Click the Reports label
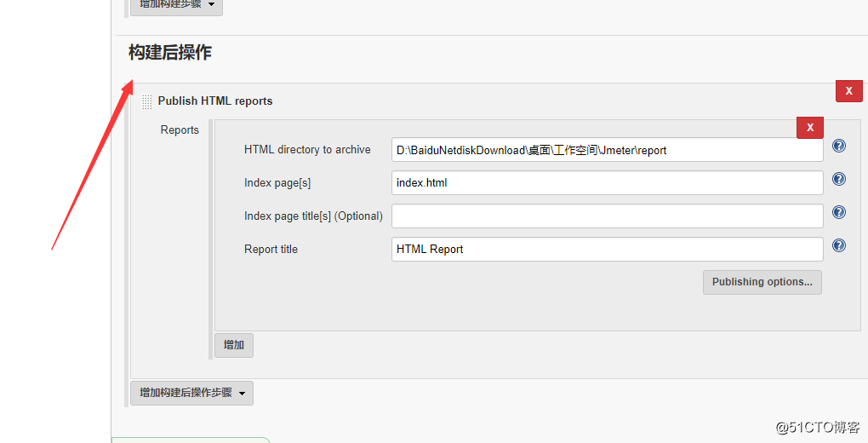The height and width of the screenshot is (443, 868). tap(180, 129)
